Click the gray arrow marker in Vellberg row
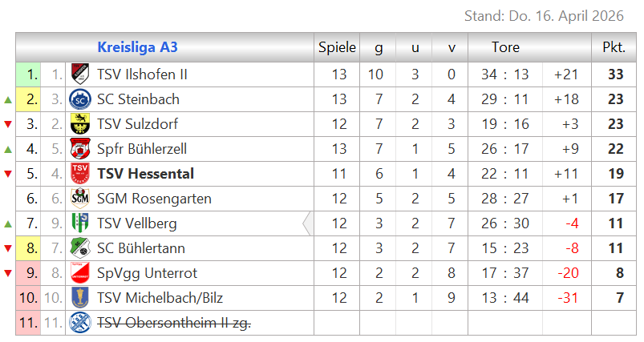The height and width of the screenshot is (342, 644). 307,223
